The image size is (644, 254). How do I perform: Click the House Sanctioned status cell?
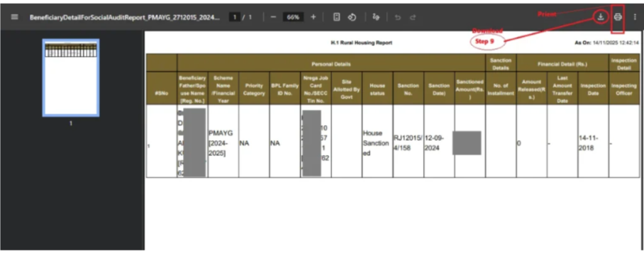click(x=377, y=143)
